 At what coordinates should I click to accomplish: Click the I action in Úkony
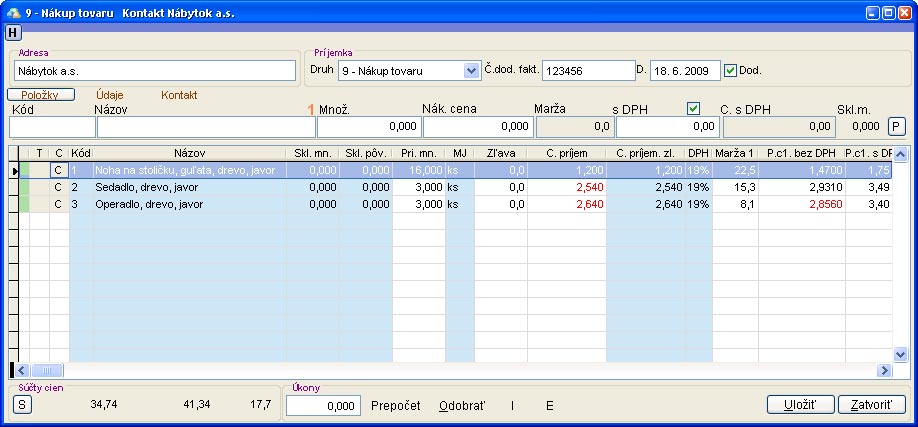pos(512,405)
